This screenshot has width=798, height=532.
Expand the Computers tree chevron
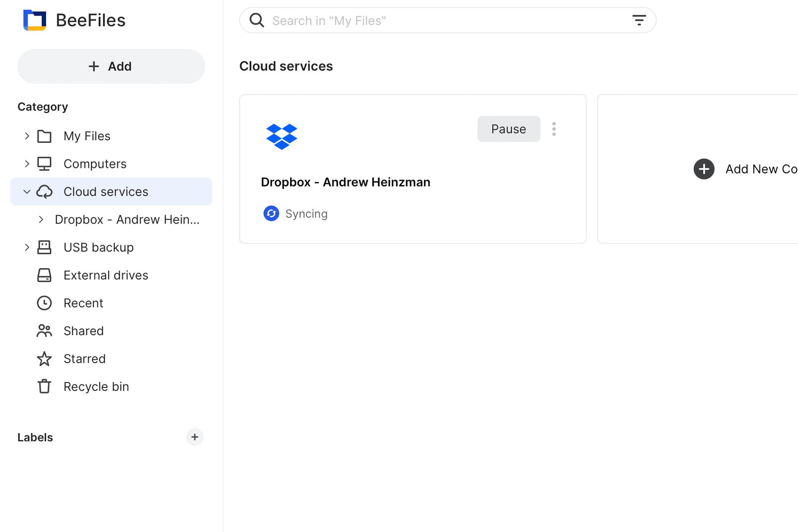pyautogui.click(x=27, y=164)
